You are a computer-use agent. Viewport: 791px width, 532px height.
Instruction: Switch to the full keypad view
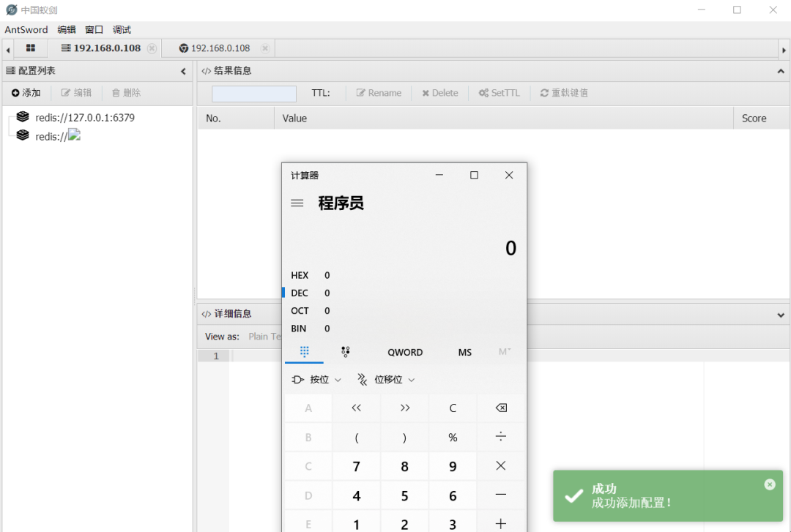pyautogui.click(x=304, y=351)
